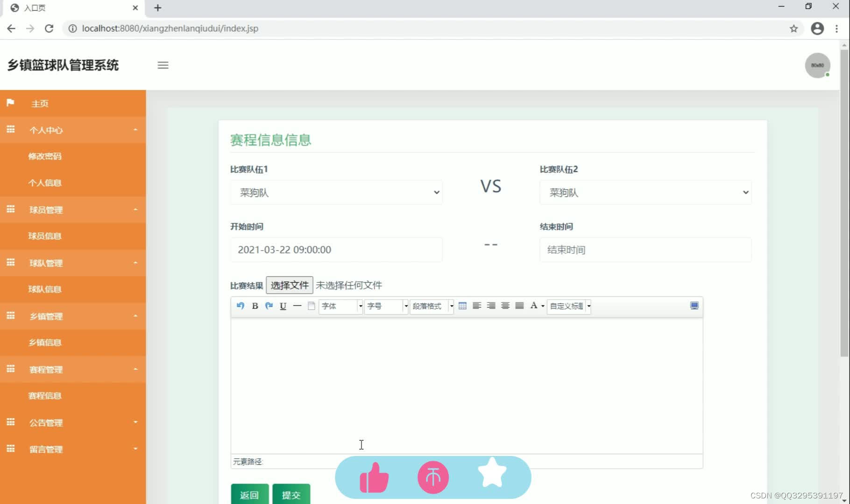Toggle bold formatting in the editor
The height and width of the screenshot is (504, 850).
pyautogui.click(x=255, y=306)
